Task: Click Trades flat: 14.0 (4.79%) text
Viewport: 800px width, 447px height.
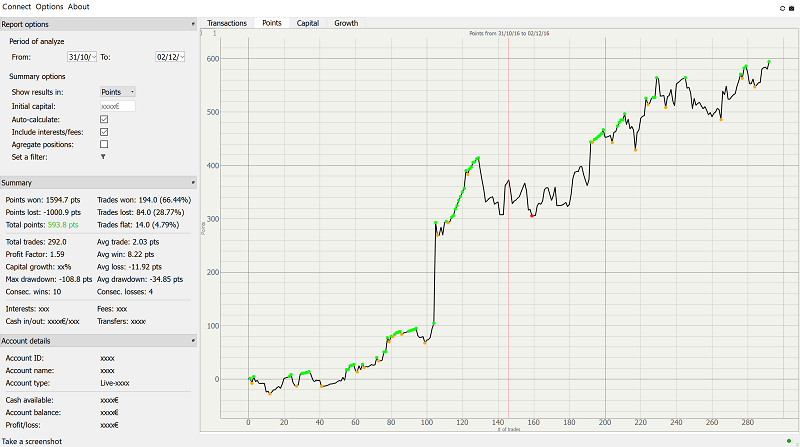Action: [x=138, y=225]
